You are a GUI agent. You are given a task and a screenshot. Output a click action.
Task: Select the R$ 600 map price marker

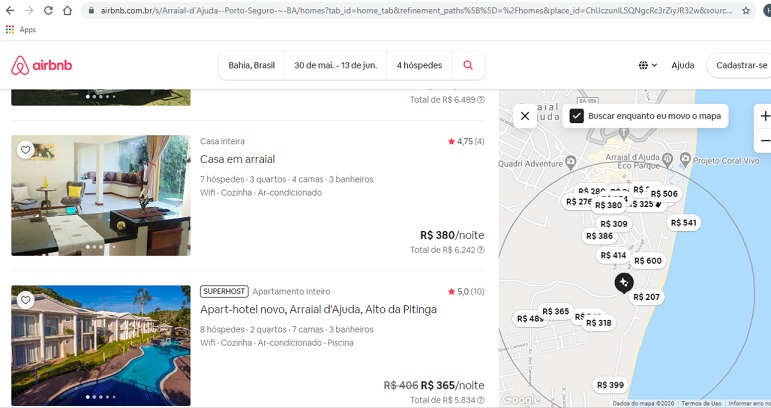pyautogui.click(x=648, y=261)
